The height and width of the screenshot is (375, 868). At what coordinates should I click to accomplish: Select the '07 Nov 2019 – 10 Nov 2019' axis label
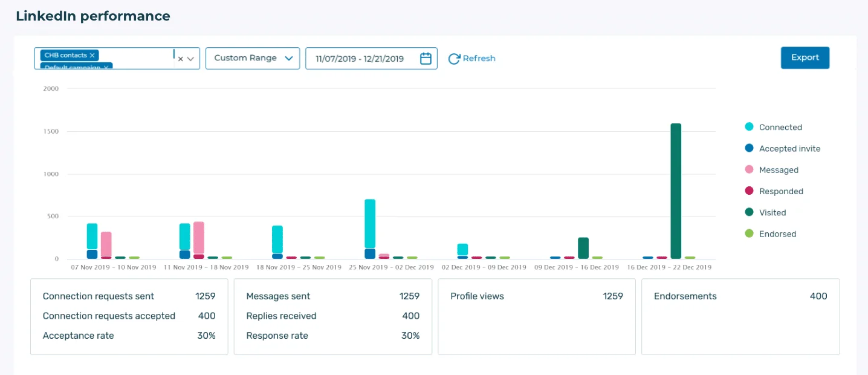113,267
